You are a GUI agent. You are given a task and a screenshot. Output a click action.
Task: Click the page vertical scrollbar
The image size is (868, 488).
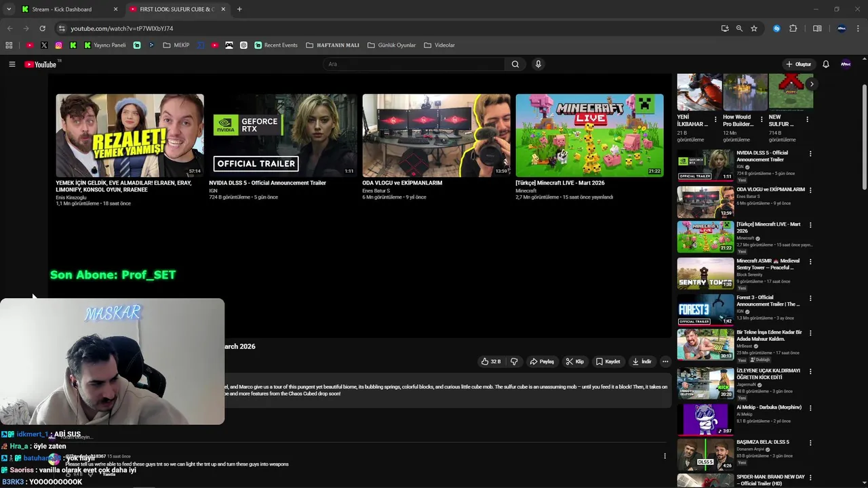[x=864, y=136]
